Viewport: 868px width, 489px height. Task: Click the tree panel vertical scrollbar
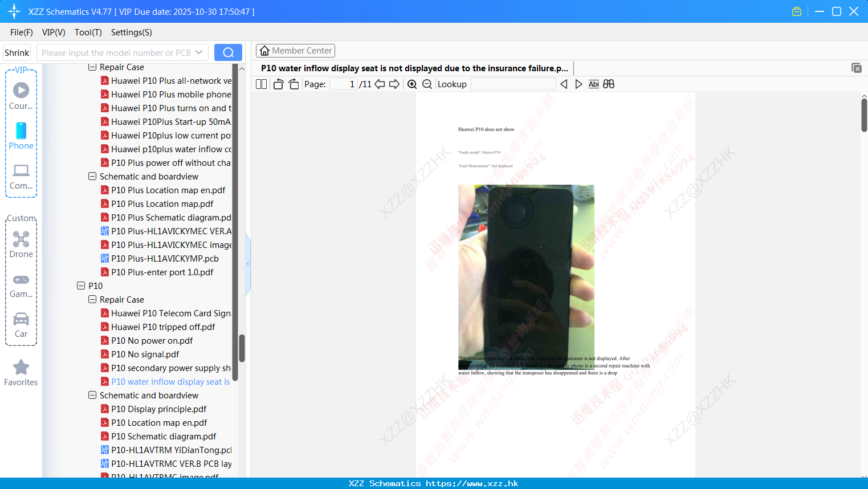tap(242, 348)
